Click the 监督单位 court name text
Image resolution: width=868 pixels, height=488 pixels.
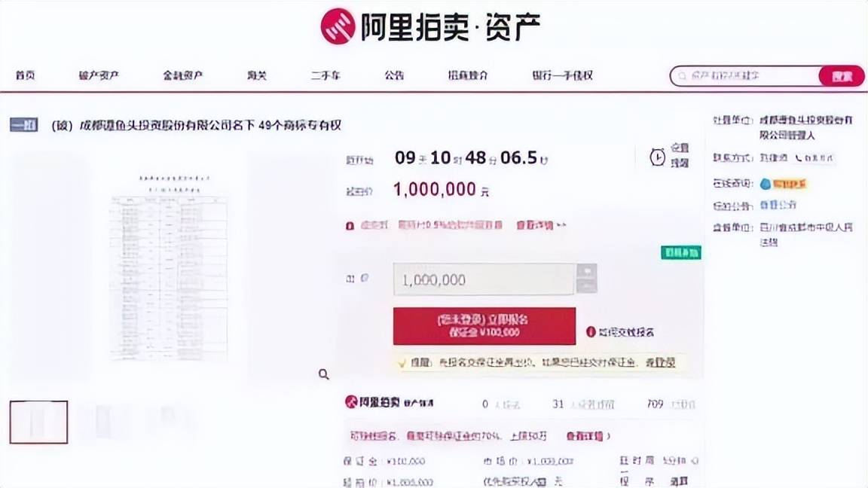(x=805, y=234)
